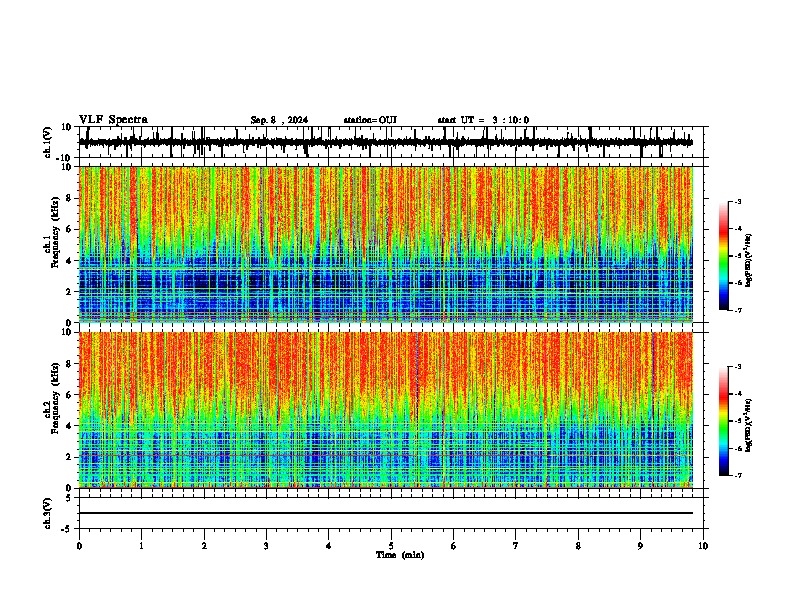Click the ch.1 spectrogram color scale bar

coord(724,256)
